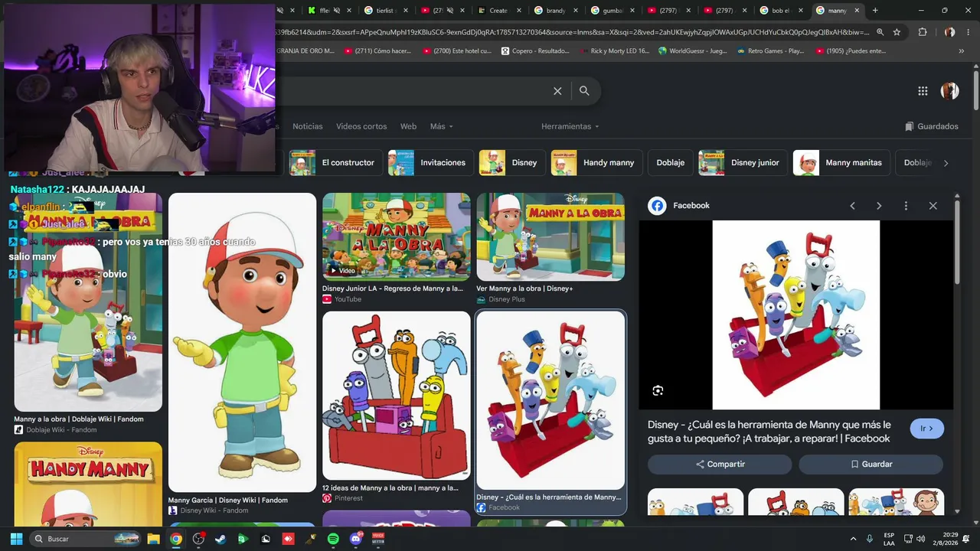Bookmark this page with the star
980x551 pixels.
click(x=897, y=32)
